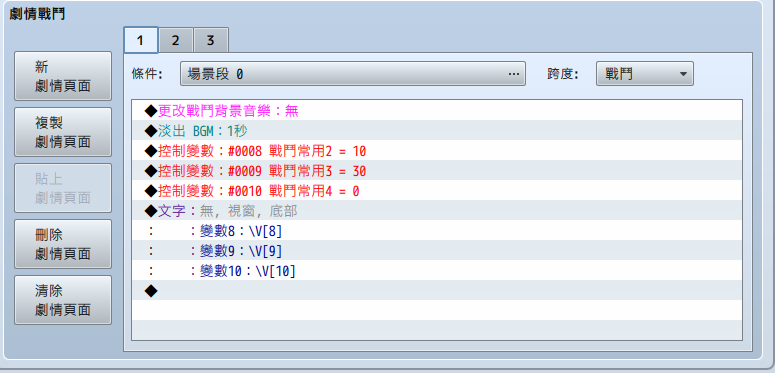Select the 控制變數 #0010 戰鬥常用4 = 0 line
The image size is (775, 373).
pos(437,191)
